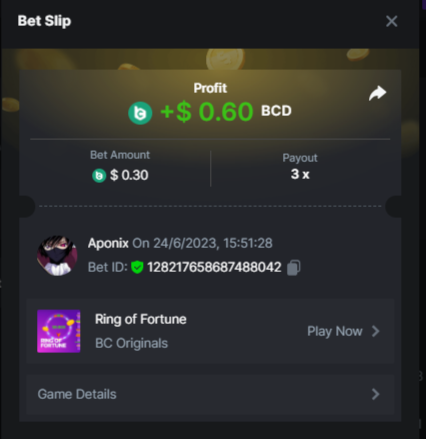Click the BCD coin icon beside profit

click(x=140, y=113)
